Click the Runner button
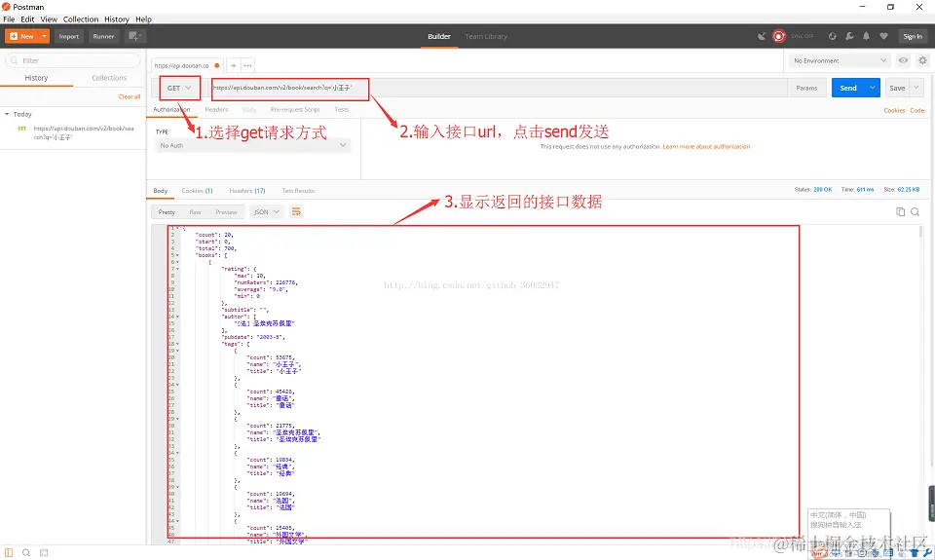The image size is (935, 560). coord(103,36)
